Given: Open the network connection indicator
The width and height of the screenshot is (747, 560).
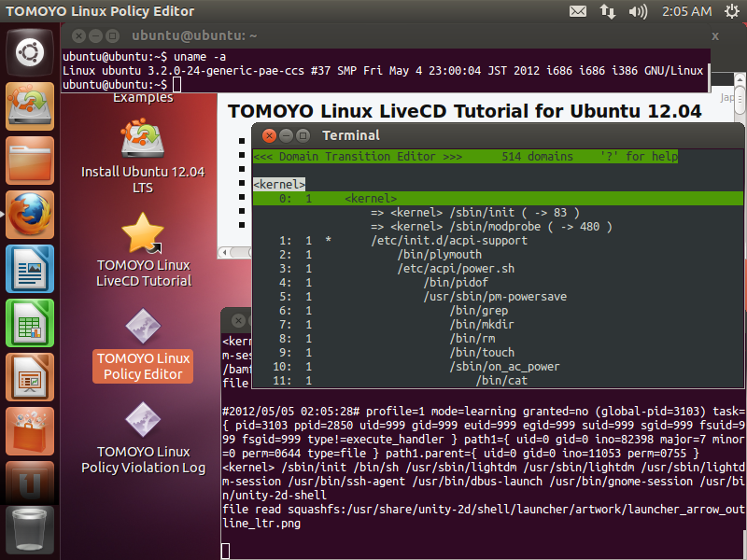Looking at the screenshot, I should [x=608, y=11].
